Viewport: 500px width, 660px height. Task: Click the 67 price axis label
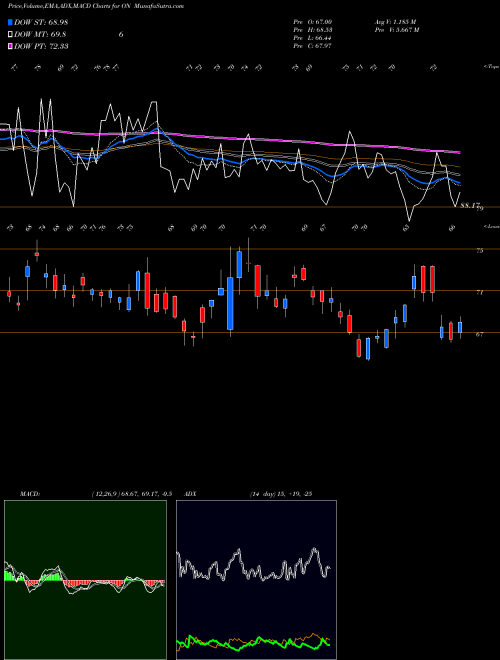pos(479,334)
